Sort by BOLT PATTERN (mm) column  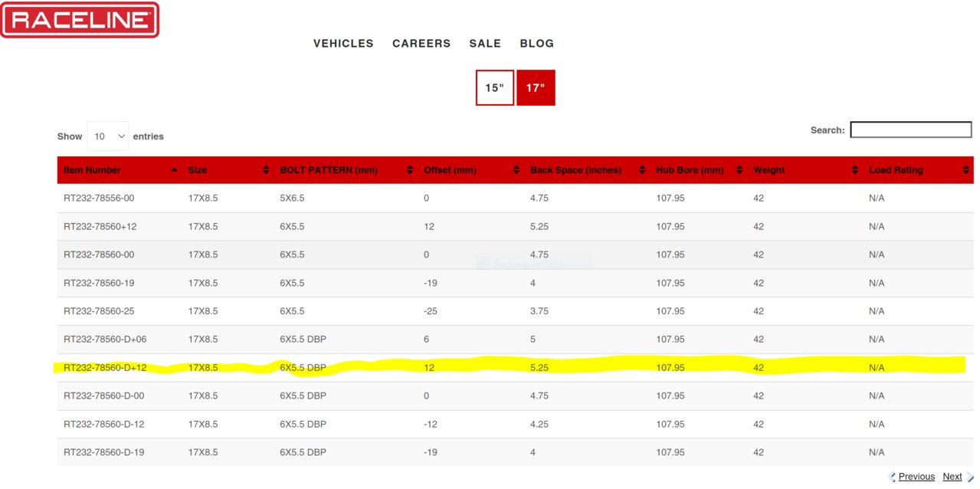pyautogui.click(x=346, y=170)
